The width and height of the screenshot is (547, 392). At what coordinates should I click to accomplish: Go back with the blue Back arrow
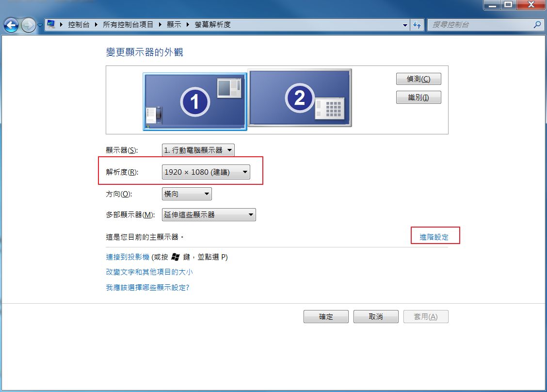(11, 25)
